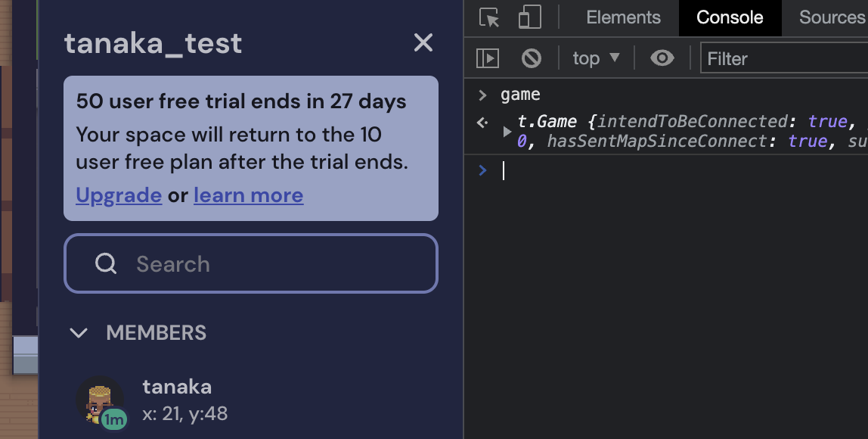Screen dimensions: 868x439
Task: Open the learn more link
Action: (248, 195)
